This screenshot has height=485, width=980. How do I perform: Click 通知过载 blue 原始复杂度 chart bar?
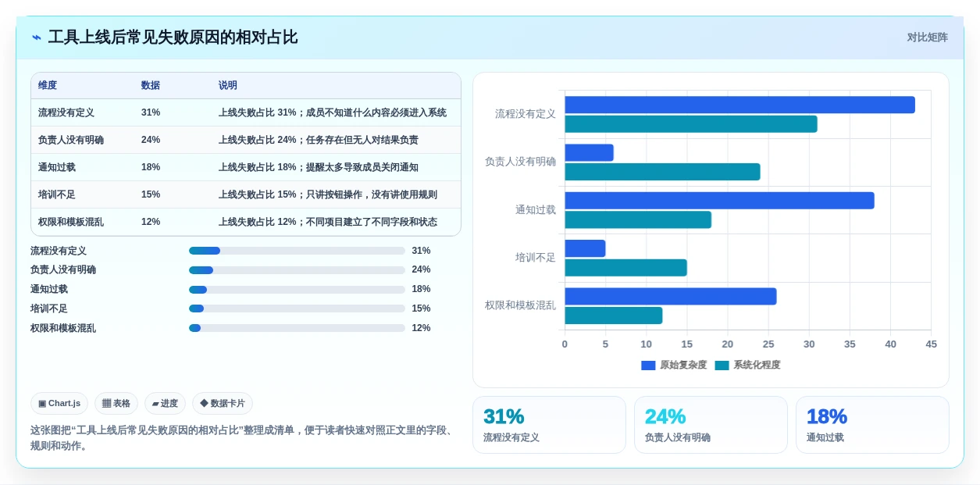(719, 201)
